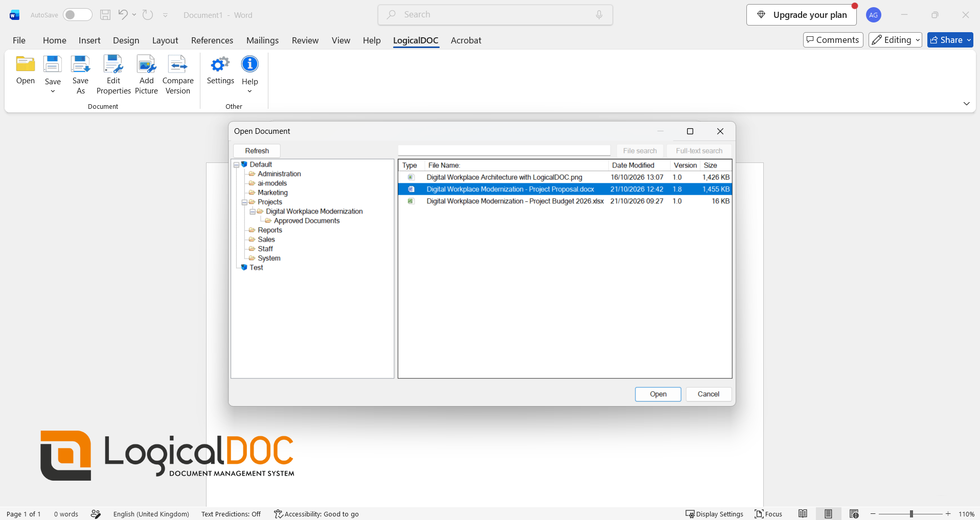Click the Word app logo icon
The width and height of the screenshot is (980, 520).
click(x=14, y=15)
